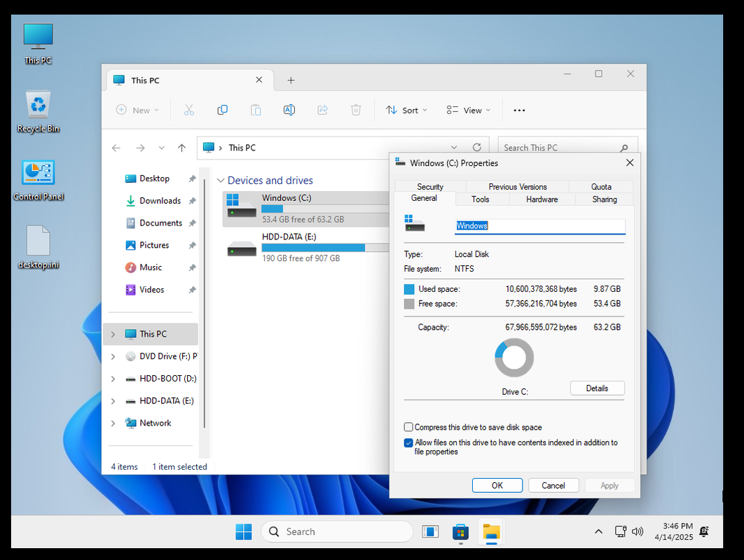Image resolution: width=744 pixels, height=560 pixels.
Task: Select the desktop.ini file icon
Action: coord(39,247)
